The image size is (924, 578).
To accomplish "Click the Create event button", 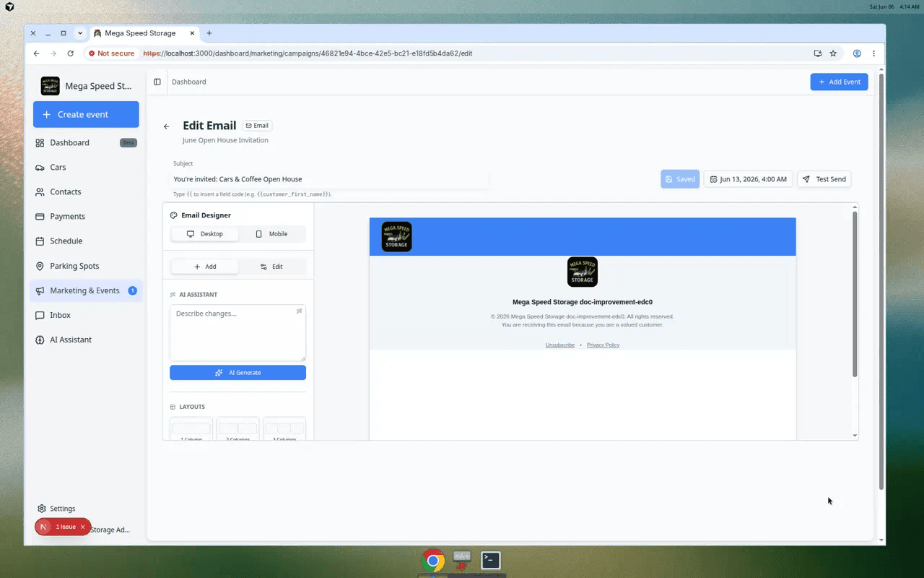I will [86, 114].
